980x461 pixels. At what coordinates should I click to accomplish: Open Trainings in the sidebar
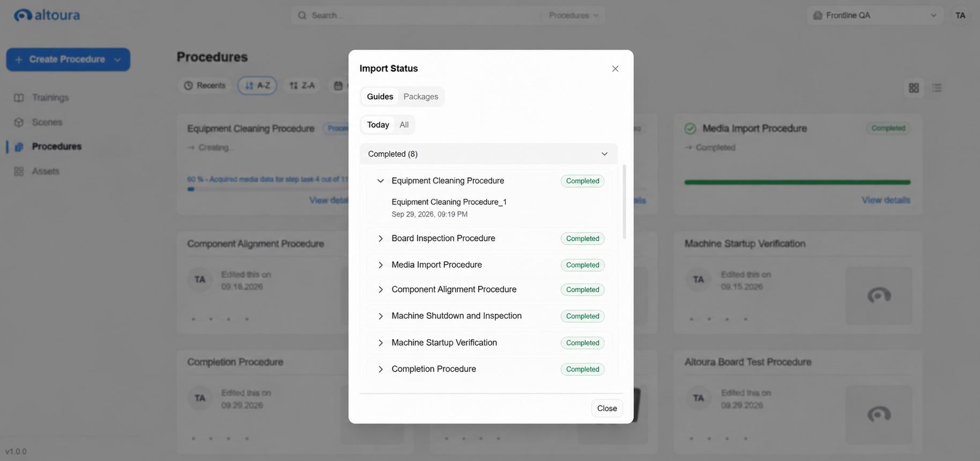(x=50, y=98)
